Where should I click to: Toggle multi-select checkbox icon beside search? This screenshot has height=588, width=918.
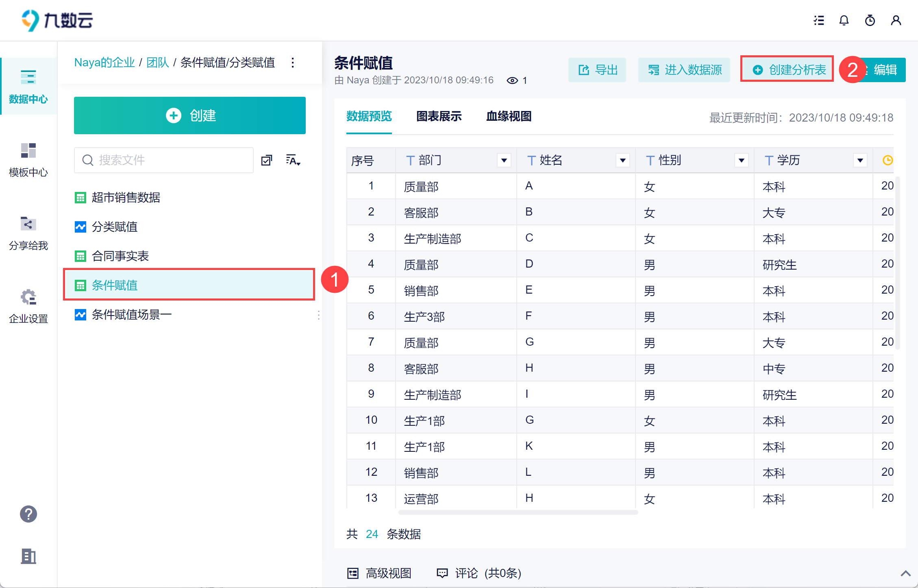267,160
